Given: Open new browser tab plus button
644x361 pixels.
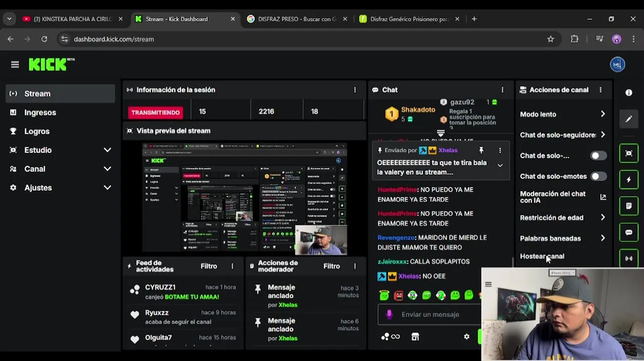Looking at the screenshot, I should [474, 19].
